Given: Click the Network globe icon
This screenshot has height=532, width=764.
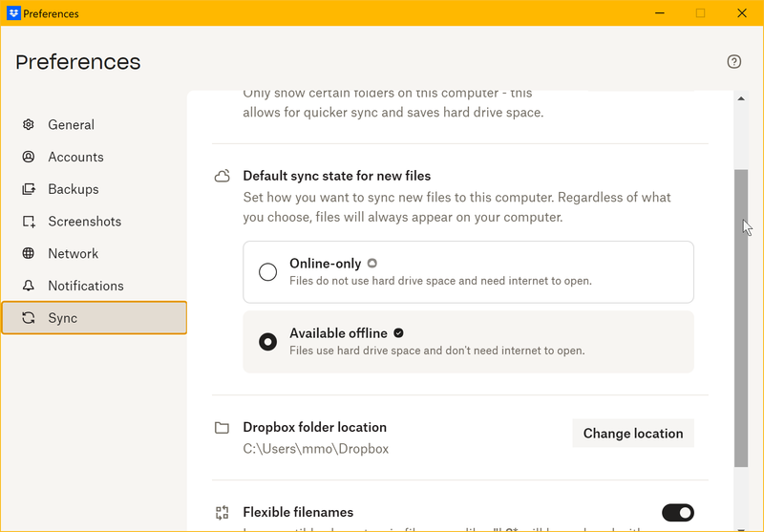Looking at the screenshot, I should pos(29,254).
